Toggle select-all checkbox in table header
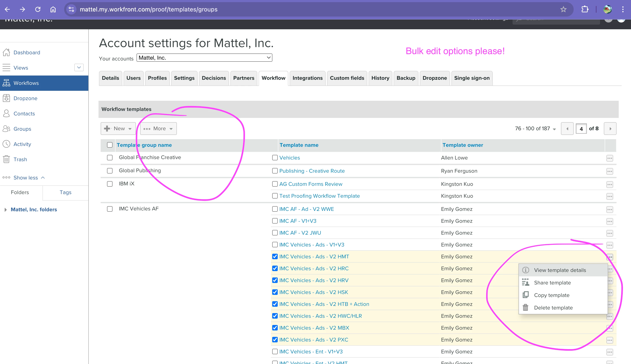Viewport: 631px width, 364px height. tap(110, 145)
